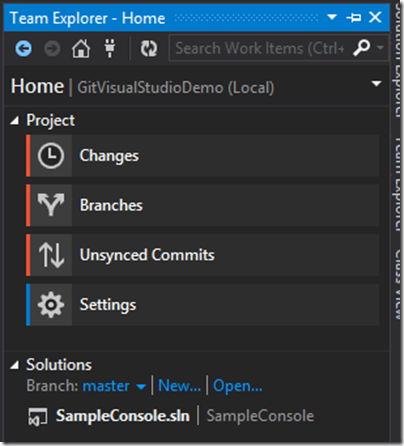Image resolution: width=404 pixels, height=446 pixels.
Task: Click the SampleConsole.sln solution file icon
Action: pos(37,417)
